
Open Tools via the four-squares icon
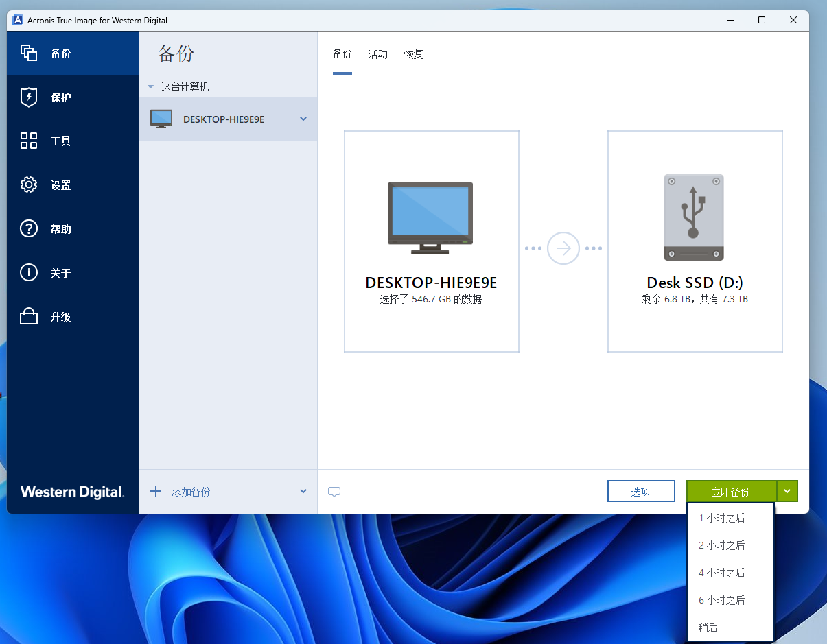tap(28, 141)
